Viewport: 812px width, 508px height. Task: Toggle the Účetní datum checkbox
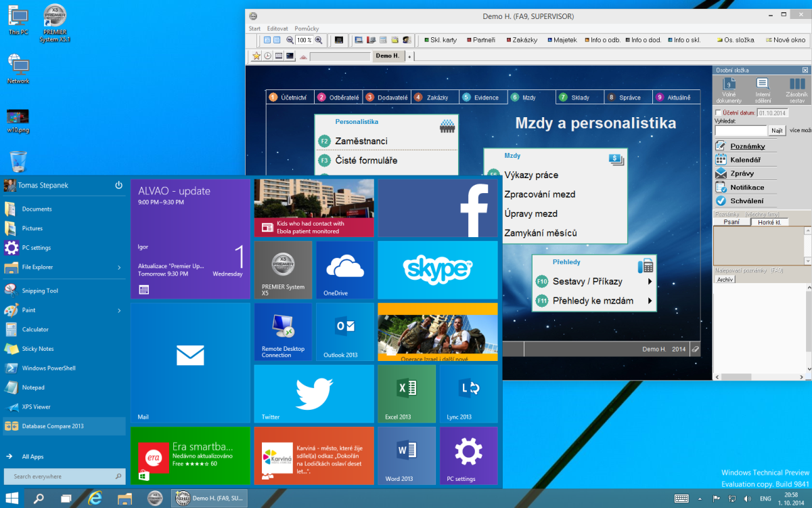pos(719,113)
